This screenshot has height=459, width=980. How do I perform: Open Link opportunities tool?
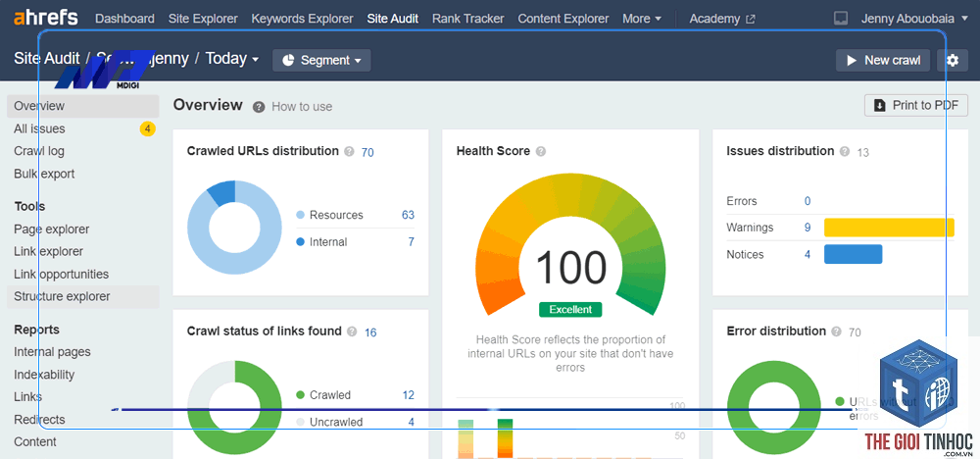coord(61,275)
